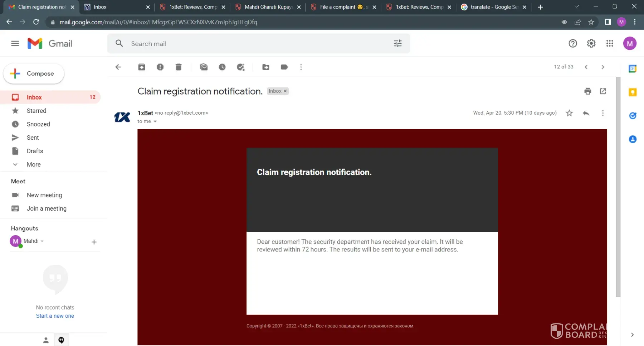The image size is (644, 346).
Task: Open Mahdi Hangouts status dropdown
Action: click(42, 241)
